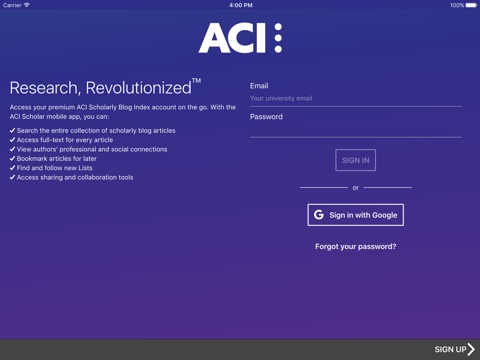The height and width of the screenshot is (360, 480).
Task: Click the three-dot ACI logo mark
Action: [x=278, y=38]
